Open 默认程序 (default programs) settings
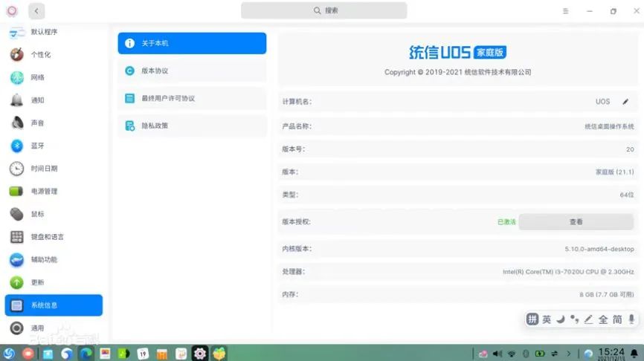Viewport: 644px width, 361px height. (54, 32)
